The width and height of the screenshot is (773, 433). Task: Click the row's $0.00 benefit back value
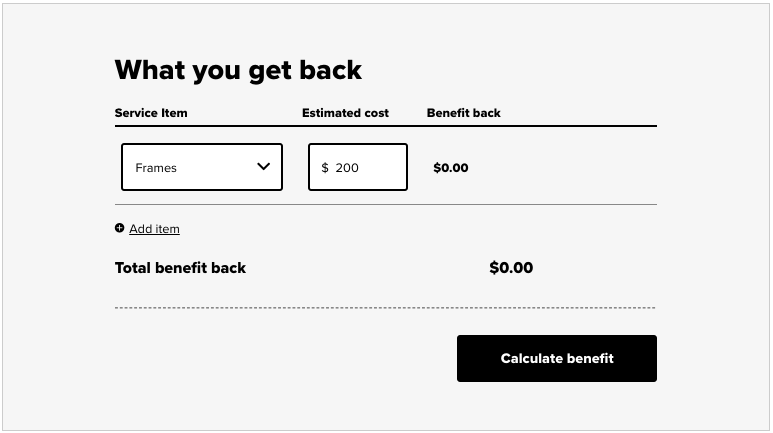pos(451,168)
